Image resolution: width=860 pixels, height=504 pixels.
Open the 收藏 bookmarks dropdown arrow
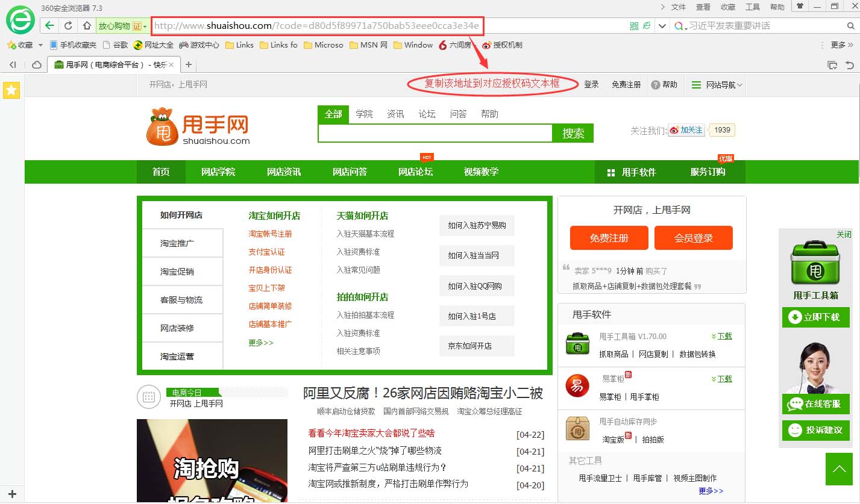click(41, 45)
